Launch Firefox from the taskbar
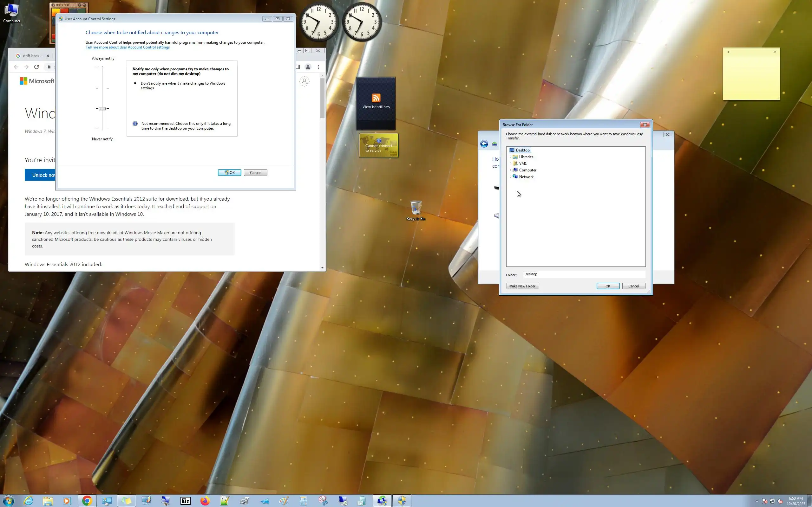Viewport: 812px width, 507px height. [x=205, y=501]
